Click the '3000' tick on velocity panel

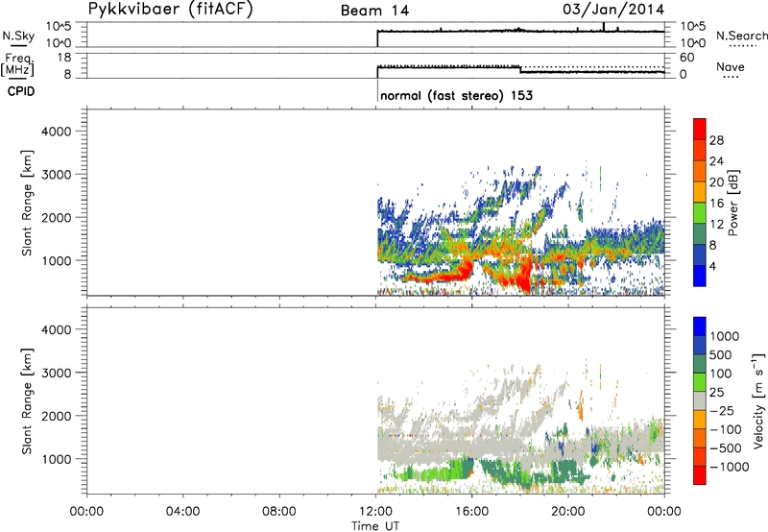tap(57, 373)
